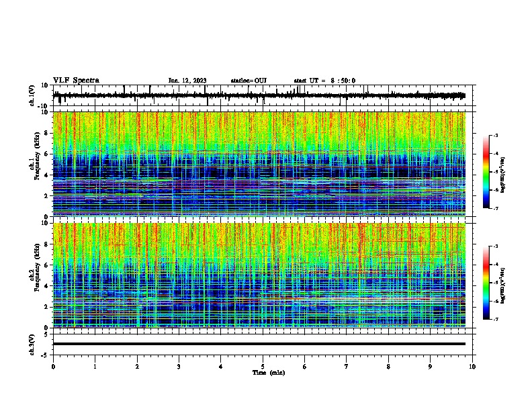Select the "start UT = 8 : 50: 0" text
The image size is (532, 411).
tap(324, 81)
